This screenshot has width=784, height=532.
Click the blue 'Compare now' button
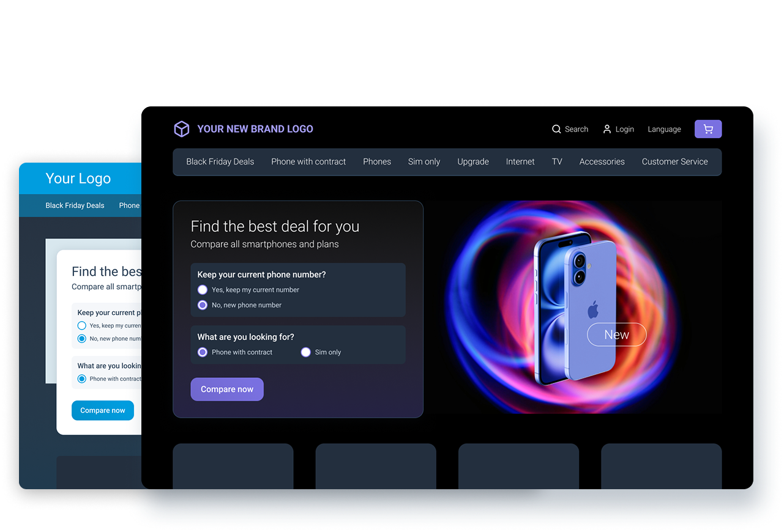tap(103, 410)
